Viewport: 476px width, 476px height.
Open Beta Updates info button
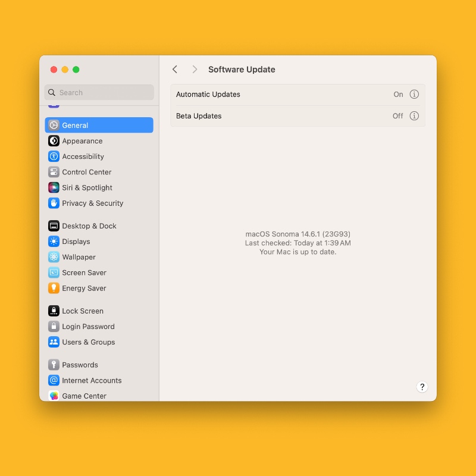(x=414, y=116)
